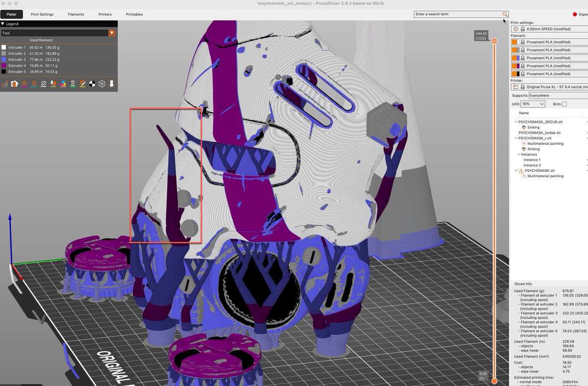
Task: Select Sinking item under PSYCHOMASK_r.stl
Action: (533, 149)
